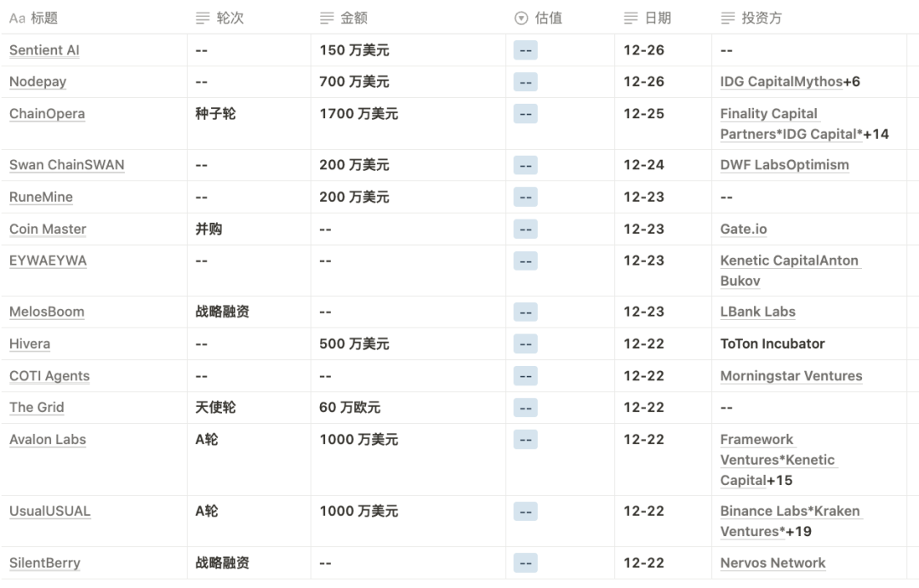The height and width of the screenshot is (588, 919).
Task: Click the DWF Labs investor link
Action: point(752,165)
